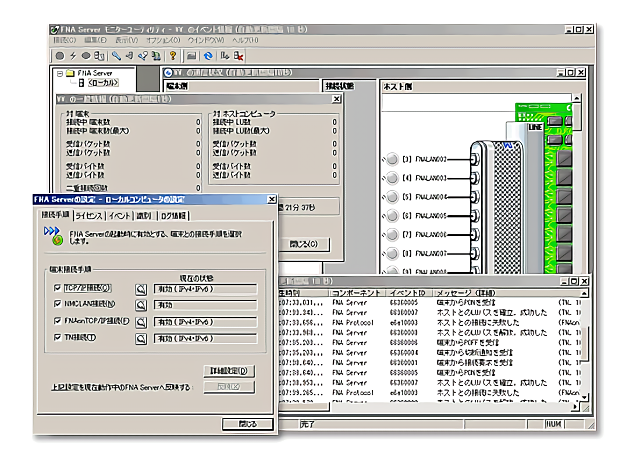Click the server computers toolbar icon
640x465 pixels.
click(x=99, y=56)
